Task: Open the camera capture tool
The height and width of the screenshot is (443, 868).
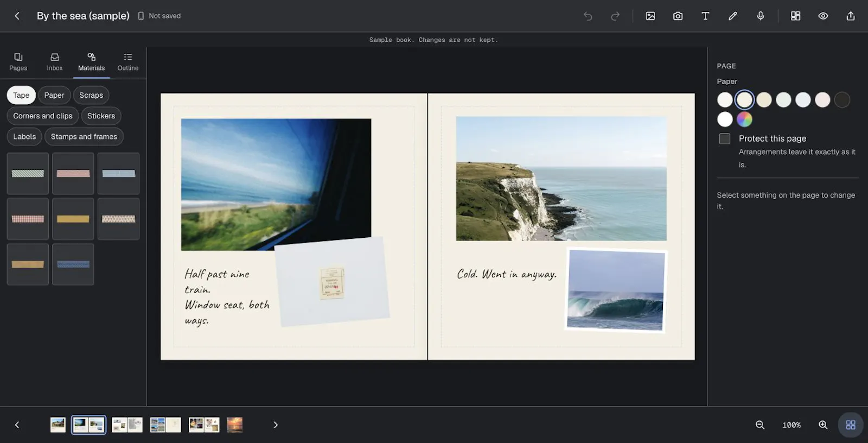Action: 678,16
